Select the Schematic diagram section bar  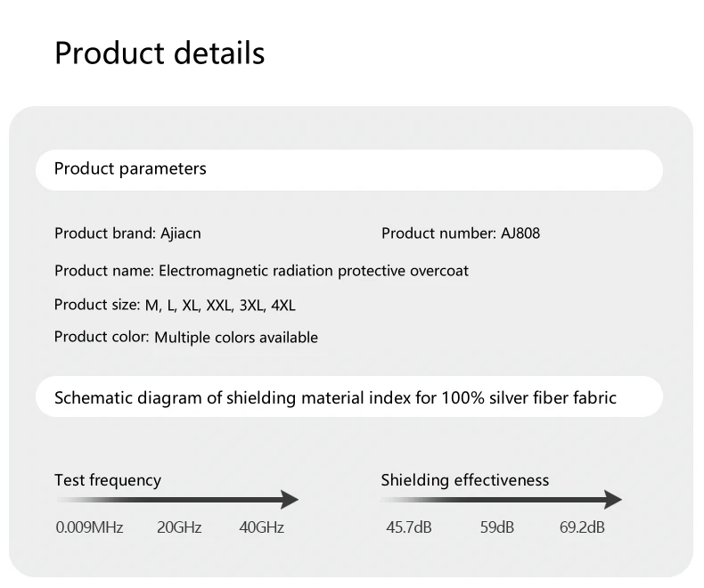click(348, 397)
